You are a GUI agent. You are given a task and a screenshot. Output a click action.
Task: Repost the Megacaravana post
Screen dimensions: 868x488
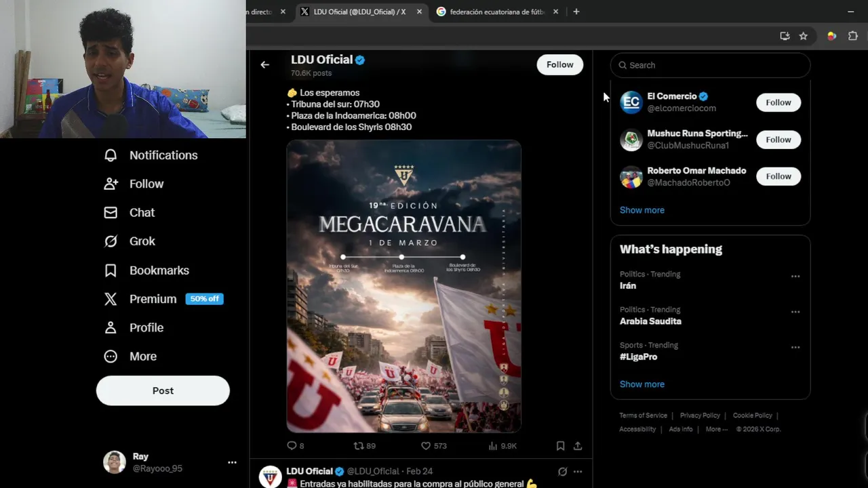(364, 446)
